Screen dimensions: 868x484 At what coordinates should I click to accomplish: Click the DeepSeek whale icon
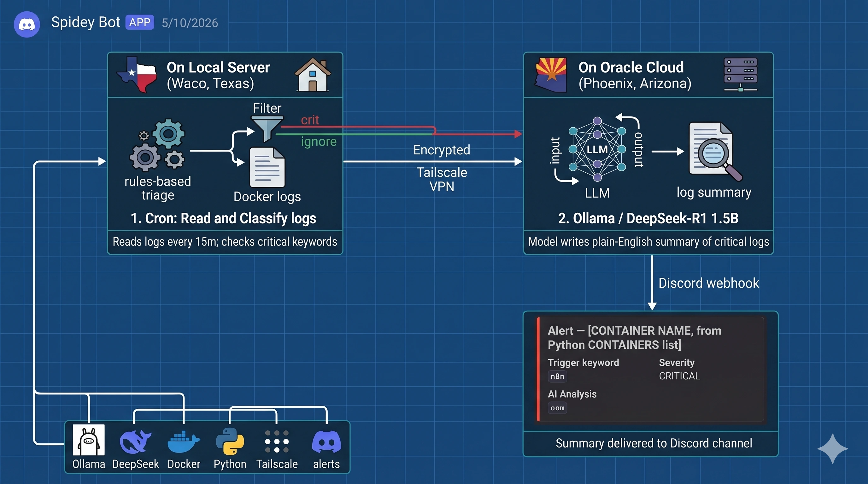click(x=135, y=441)
